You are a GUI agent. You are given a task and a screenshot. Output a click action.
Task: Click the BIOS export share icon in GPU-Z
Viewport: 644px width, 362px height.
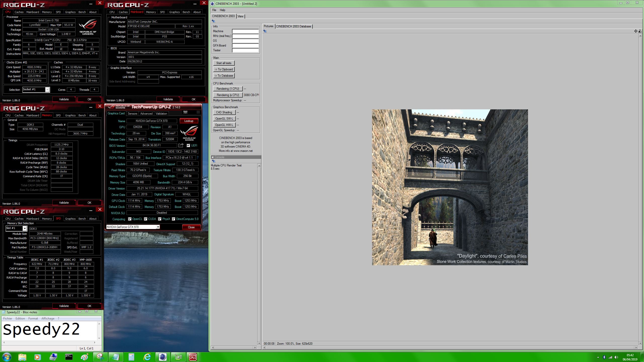click(181, 145)
